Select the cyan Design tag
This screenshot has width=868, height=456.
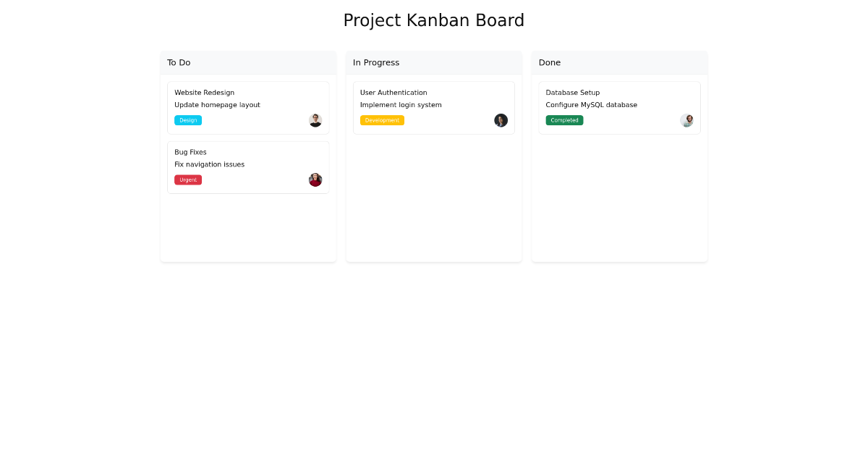[188, 120]
